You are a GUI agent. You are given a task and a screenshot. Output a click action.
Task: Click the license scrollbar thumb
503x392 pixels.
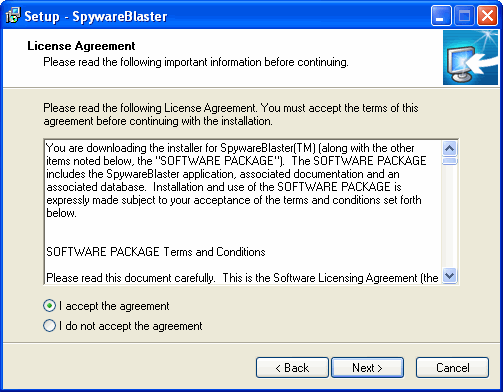(450, 161)
